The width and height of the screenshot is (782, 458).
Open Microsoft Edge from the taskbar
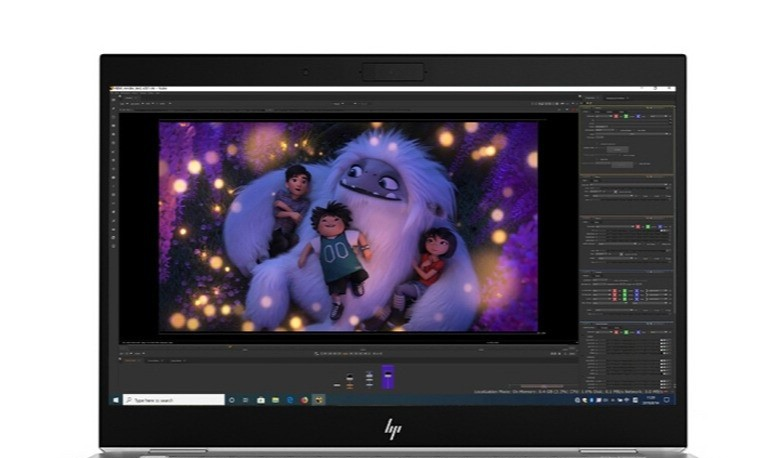coord(290,400)
